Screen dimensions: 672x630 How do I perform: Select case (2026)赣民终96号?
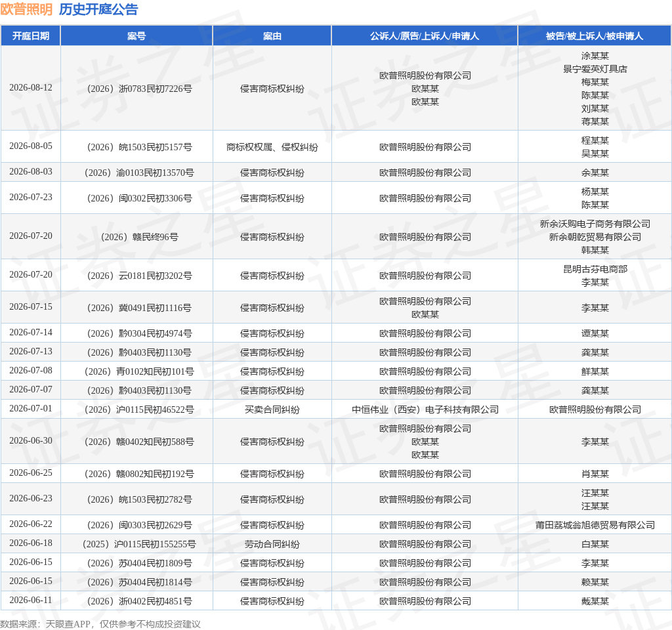139,237
